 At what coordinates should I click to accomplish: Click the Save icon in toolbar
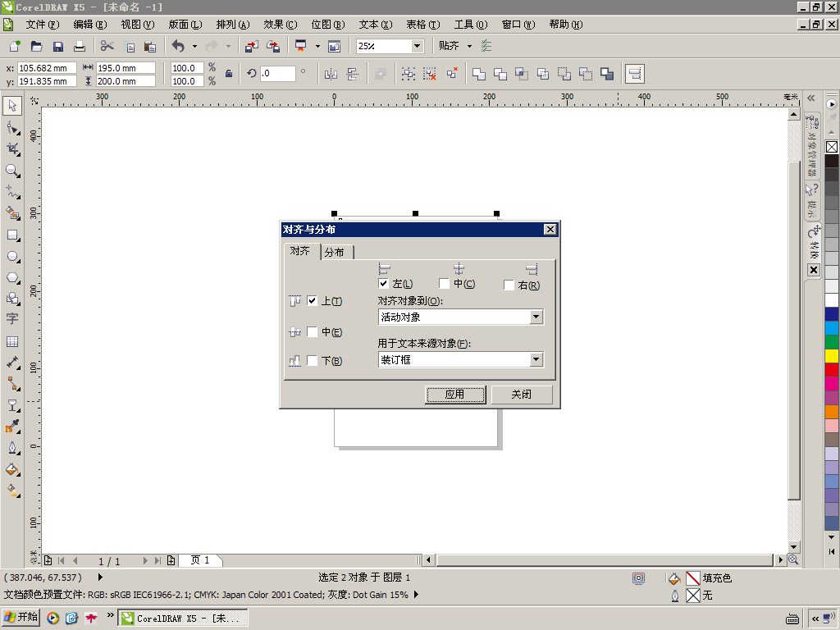tap(58, 46)
